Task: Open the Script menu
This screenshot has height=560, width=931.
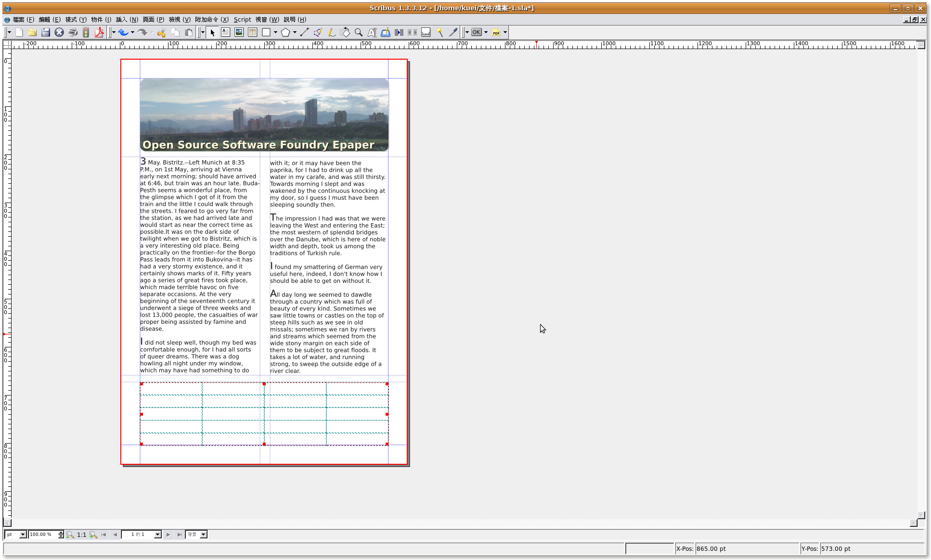Action: pos(242,19)
